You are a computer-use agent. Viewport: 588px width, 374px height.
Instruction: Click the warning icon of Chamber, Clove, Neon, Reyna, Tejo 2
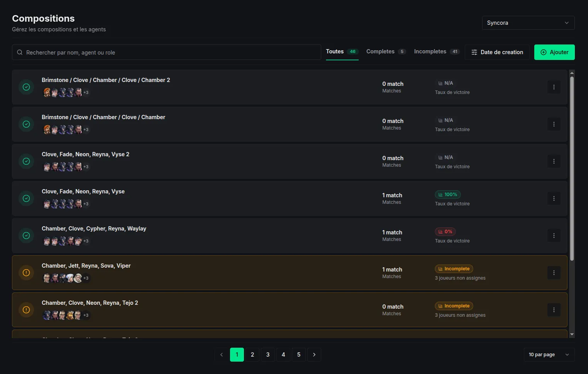[x=26, y=310]
